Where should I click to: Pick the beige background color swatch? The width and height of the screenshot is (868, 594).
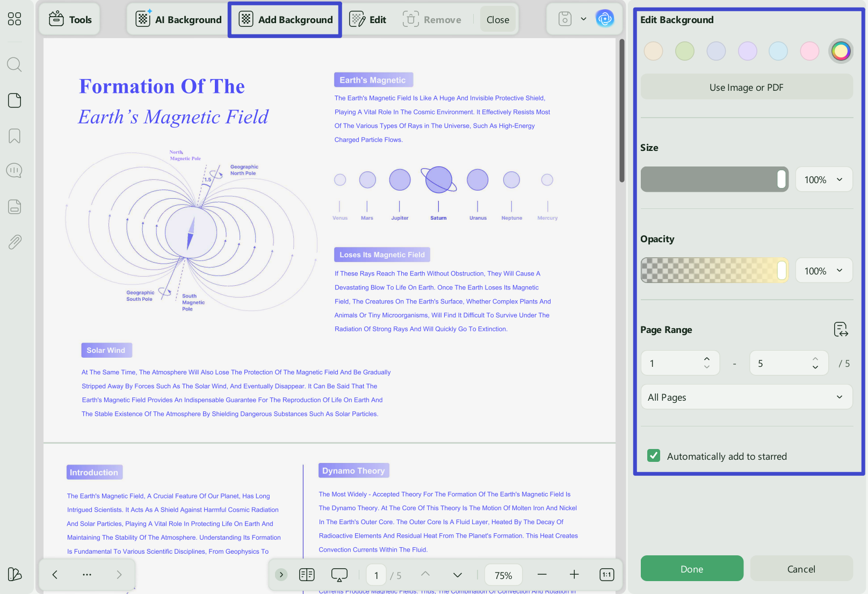coord(654,51)
